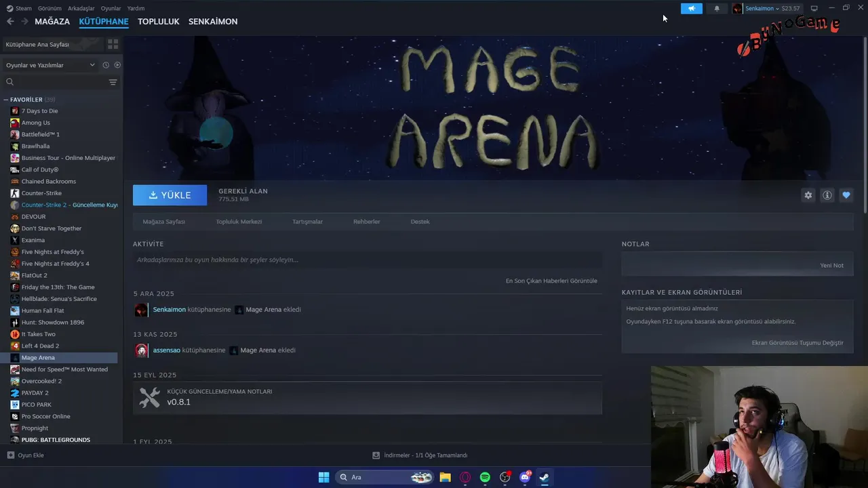Screen dimensions: 868x488
Task: Open Discord from taskbar
Action: pos(524,477)
